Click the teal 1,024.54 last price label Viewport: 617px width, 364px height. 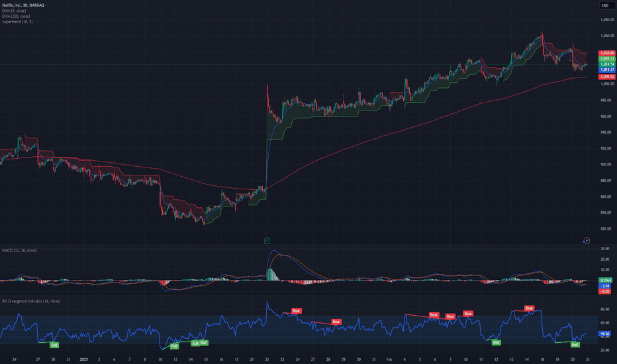click(x=607, y=64)
